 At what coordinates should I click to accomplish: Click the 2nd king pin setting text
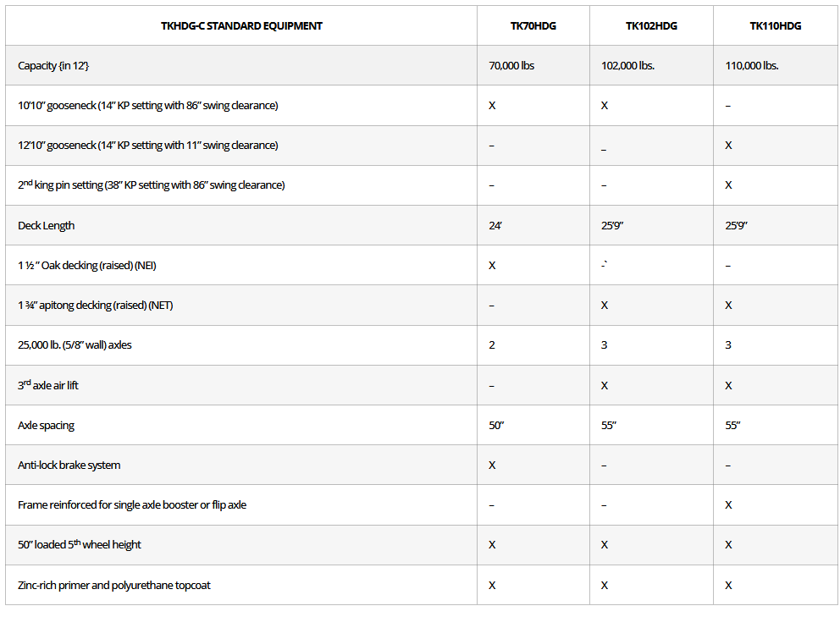(152, 185)
